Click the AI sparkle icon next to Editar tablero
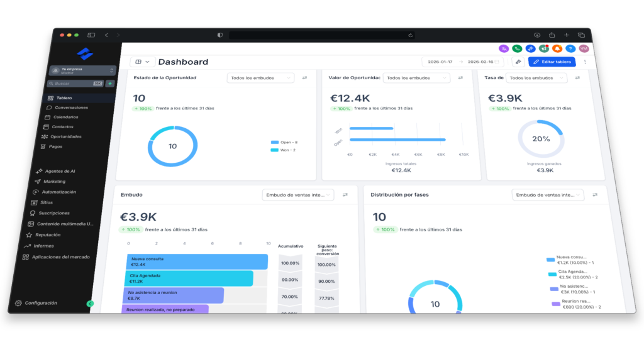This screenshot has height=362, width=644. tap(518, 62)
